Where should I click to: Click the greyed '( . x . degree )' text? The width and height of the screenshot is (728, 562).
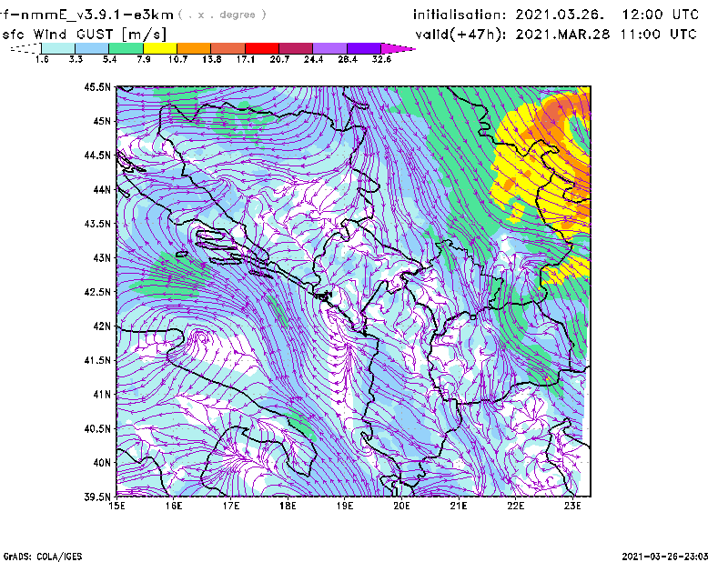[x=222, y=15]
